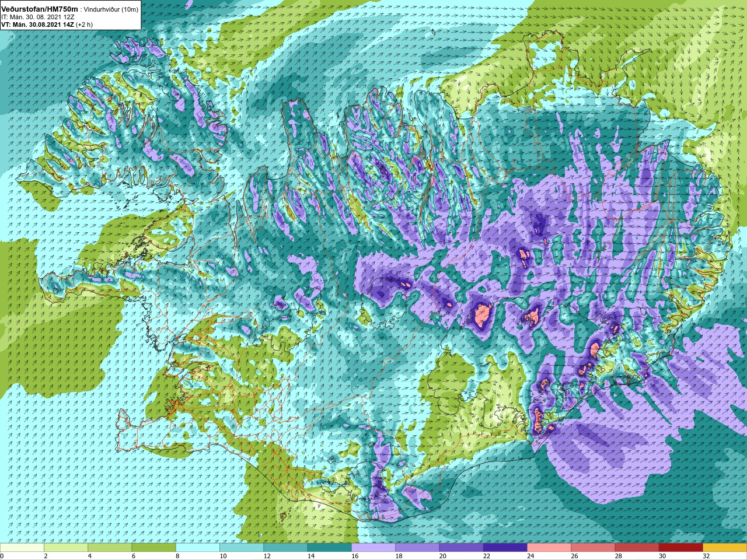This screenshot has width=747, height=560.
Task: Select the 'VT: Mán. 30.08.2021 14Z' valid time
Action: click(37, 24)
